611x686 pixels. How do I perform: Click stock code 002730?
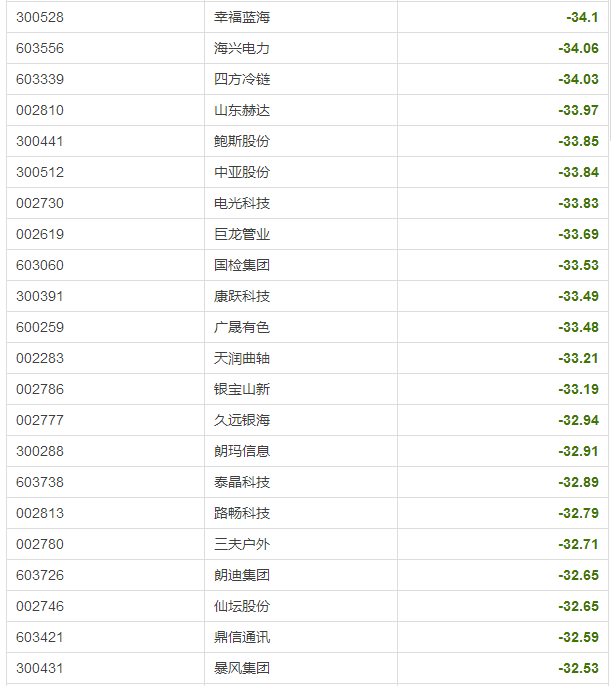click(40, 203)
